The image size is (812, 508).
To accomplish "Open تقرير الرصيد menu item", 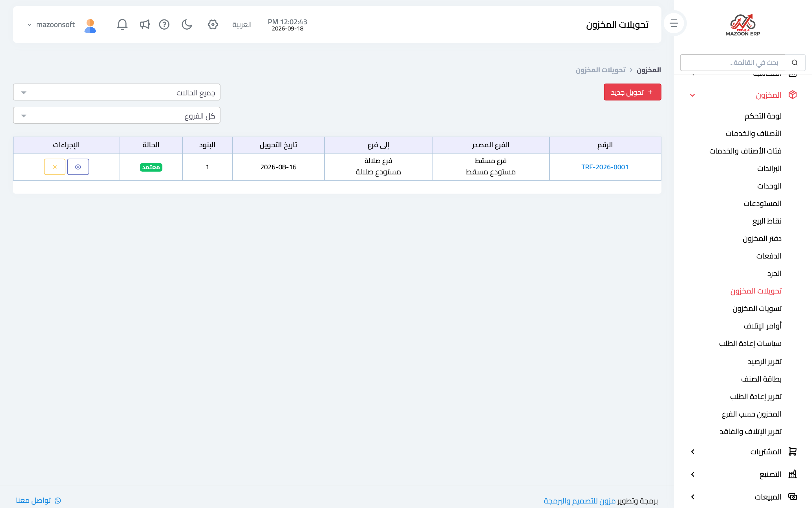I will coord(764,361).
